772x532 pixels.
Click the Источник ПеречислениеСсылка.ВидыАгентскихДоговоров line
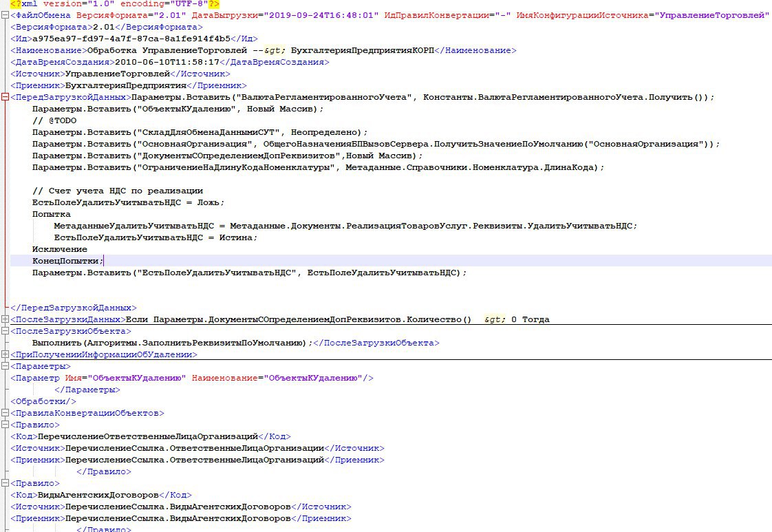point(181,507)
